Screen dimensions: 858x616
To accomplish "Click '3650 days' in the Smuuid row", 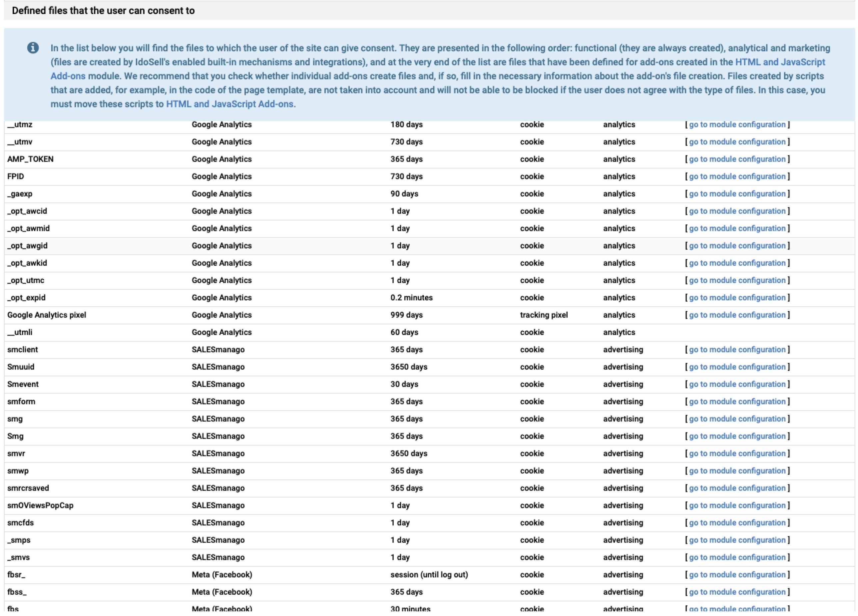I will point(409,367).
